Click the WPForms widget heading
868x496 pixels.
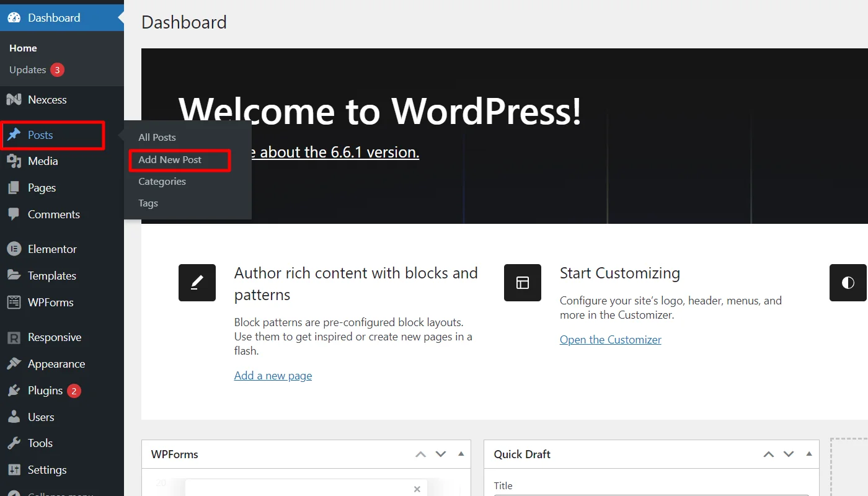click(175, 454)
